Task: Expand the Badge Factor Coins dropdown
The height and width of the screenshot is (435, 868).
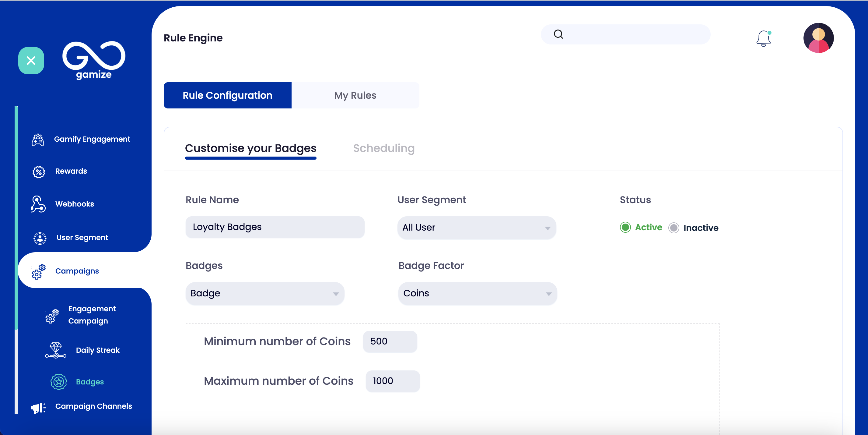Action: point(478,293)
